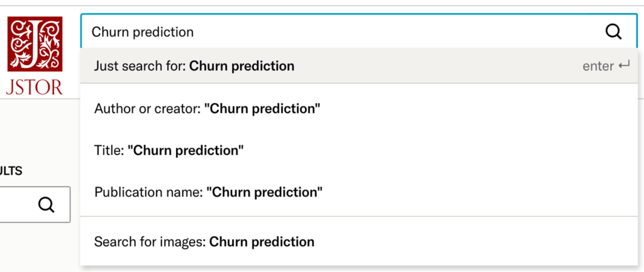Viewport: 644px width, 272px height.
Task: Select Search for images: Churn prediction
Action: (359, 242)
